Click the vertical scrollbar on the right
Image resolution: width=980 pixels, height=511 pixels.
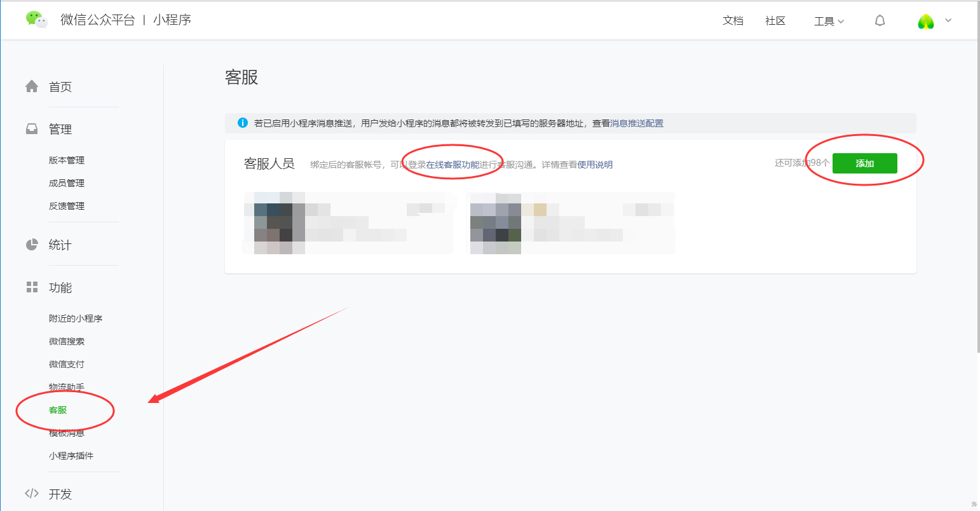click(978, 191)
